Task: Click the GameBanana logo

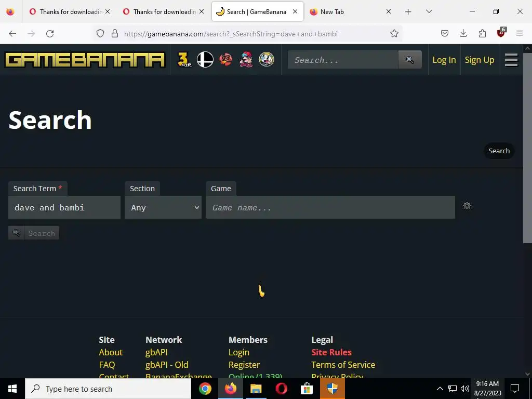Action: [x=85, y=60]
